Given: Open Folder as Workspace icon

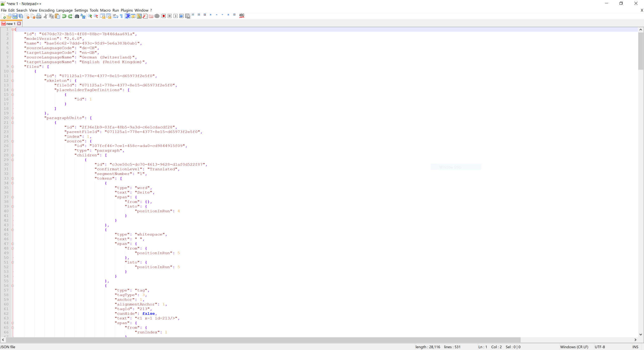Looking at the screenshot, I should tap(151, 16).
